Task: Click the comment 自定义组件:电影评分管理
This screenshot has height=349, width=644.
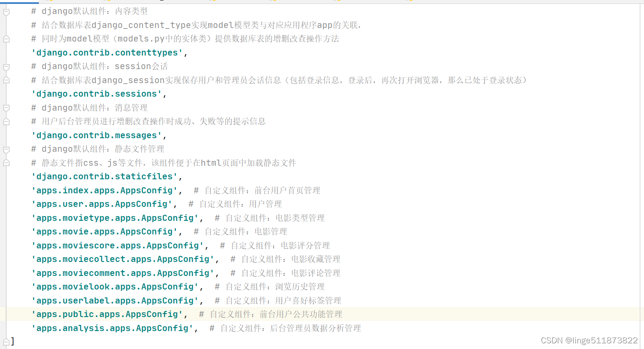Action: [275, 246]
